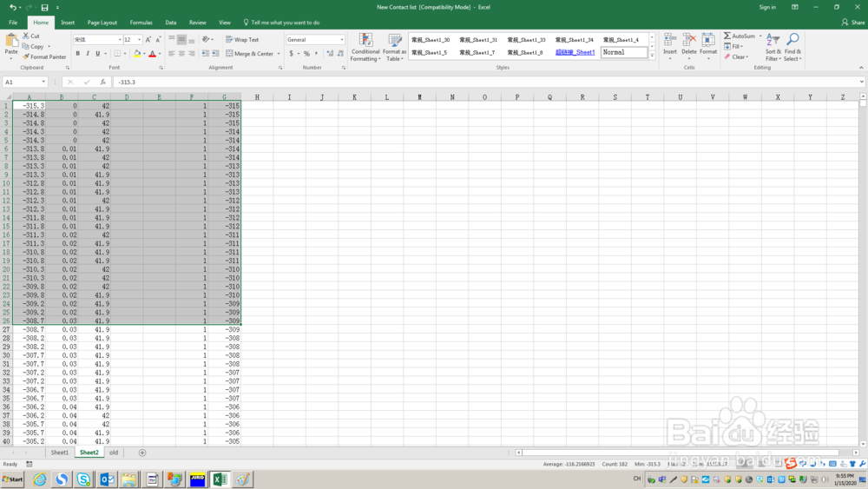Screen dimensions: 868x489
Task: Select the Normal cell style
Action: 624,52
